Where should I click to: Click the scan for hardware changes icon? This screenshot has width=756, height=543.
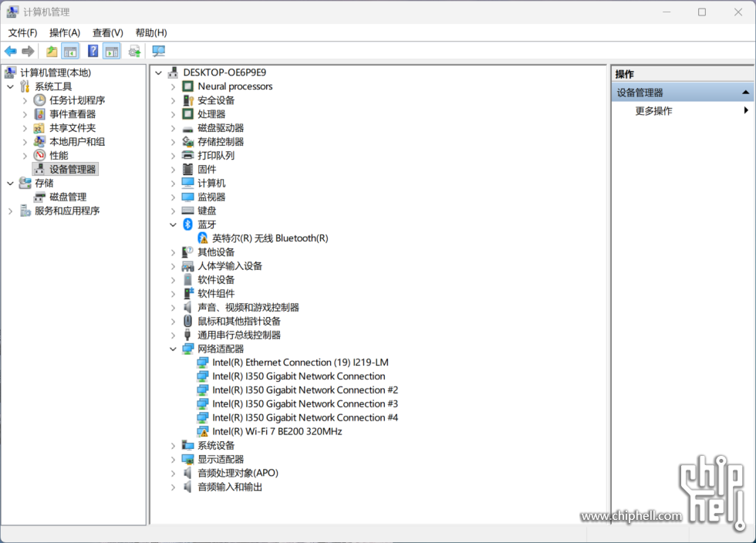pos(158,52)
